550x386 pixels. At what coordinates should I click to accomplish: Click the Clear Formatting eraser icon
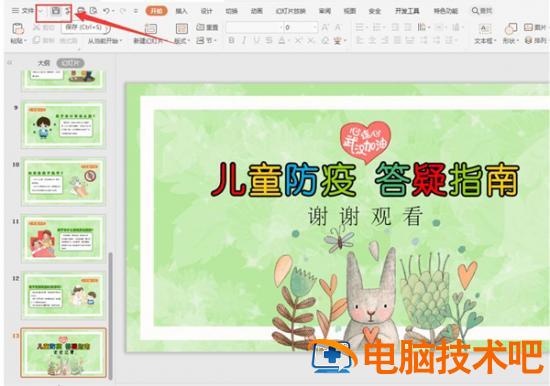[x=325, y=41]
